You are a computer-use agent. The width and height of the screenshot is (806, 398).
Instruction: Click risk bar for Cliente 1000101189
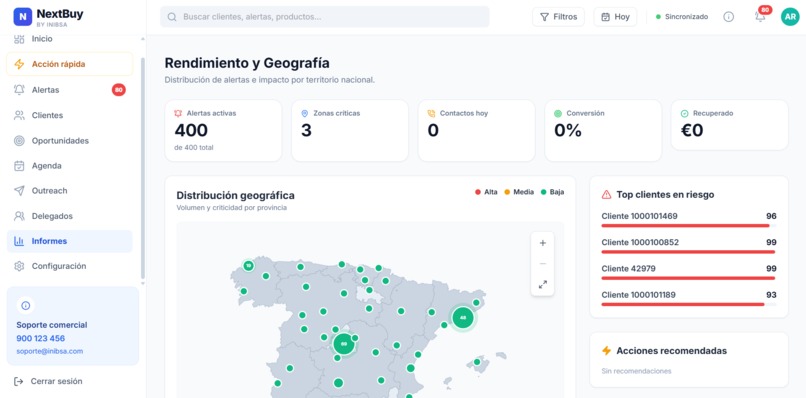point(689,304)
